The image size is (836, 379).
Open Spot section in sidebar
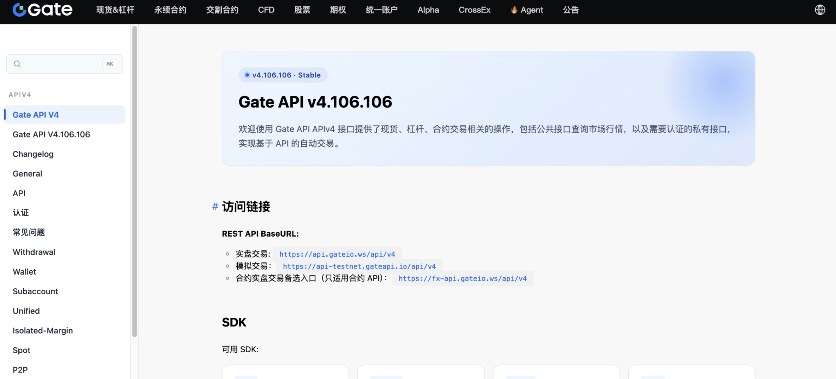click(x=21, y=350)
